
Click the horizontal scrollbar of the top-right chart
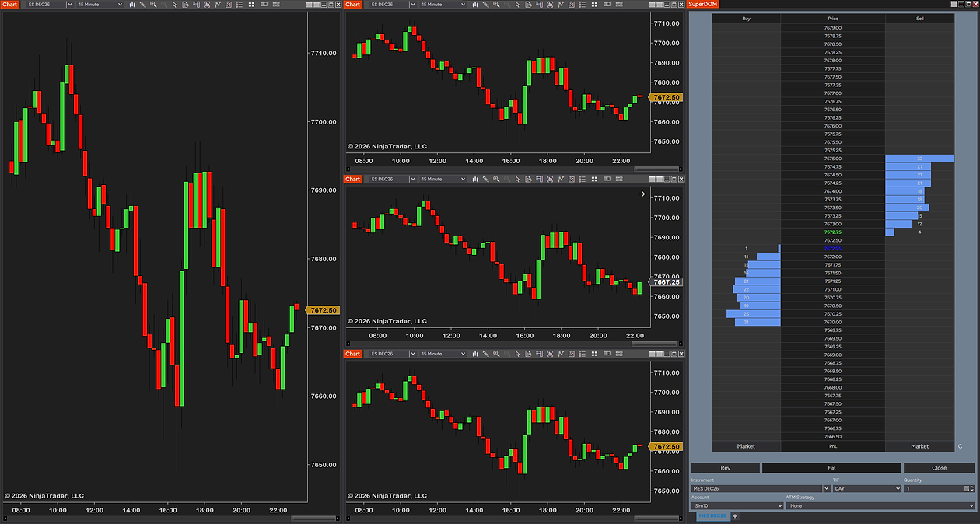[x=657, y=169]
